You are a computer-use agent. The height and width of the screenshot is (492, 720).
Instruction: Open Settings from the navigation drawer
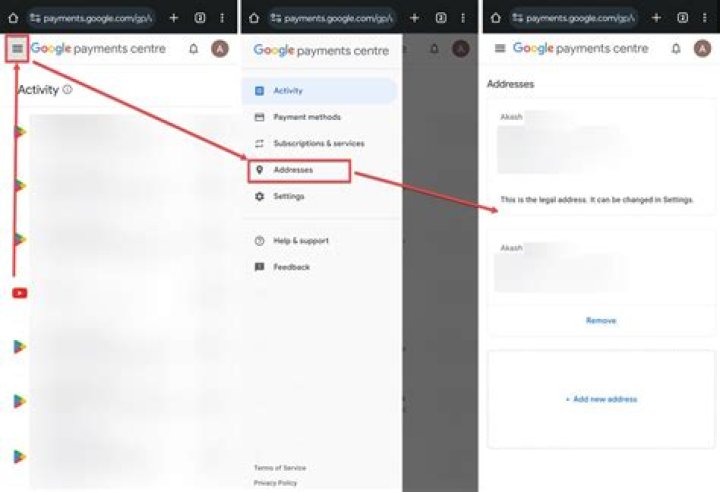click(x=288, y=196)
